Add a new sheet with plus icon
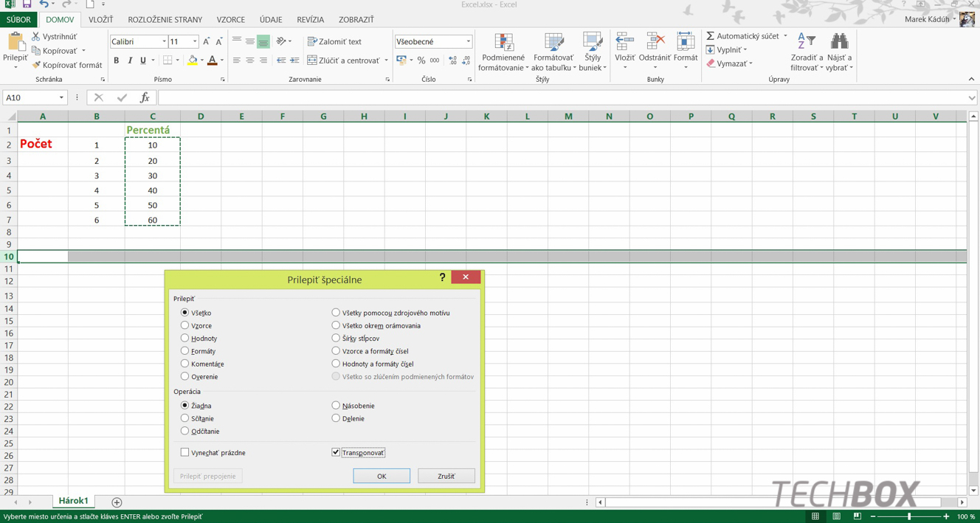Screen dimensions: 980x523 (x=117, y=502)
